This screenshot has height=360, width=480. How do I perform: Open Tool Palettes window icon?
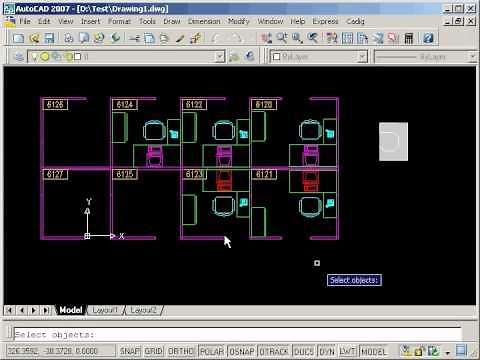(x=362, y=38)
